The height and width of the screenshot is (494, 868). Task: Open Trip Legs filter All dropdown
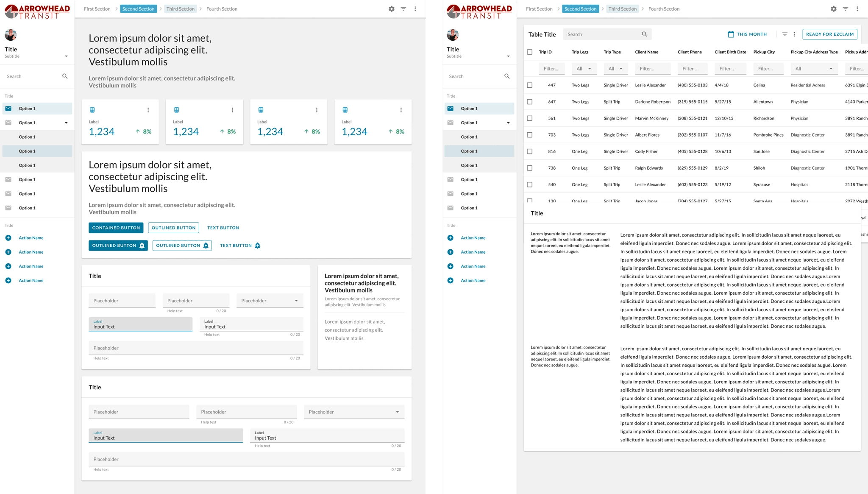584,69
